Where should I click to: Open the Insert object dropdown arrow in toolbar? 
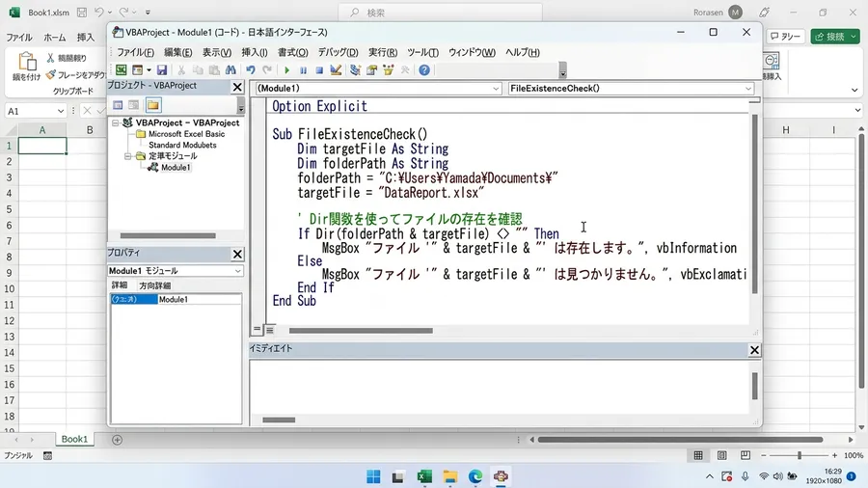pyautogui.click(x=149, y=70)
